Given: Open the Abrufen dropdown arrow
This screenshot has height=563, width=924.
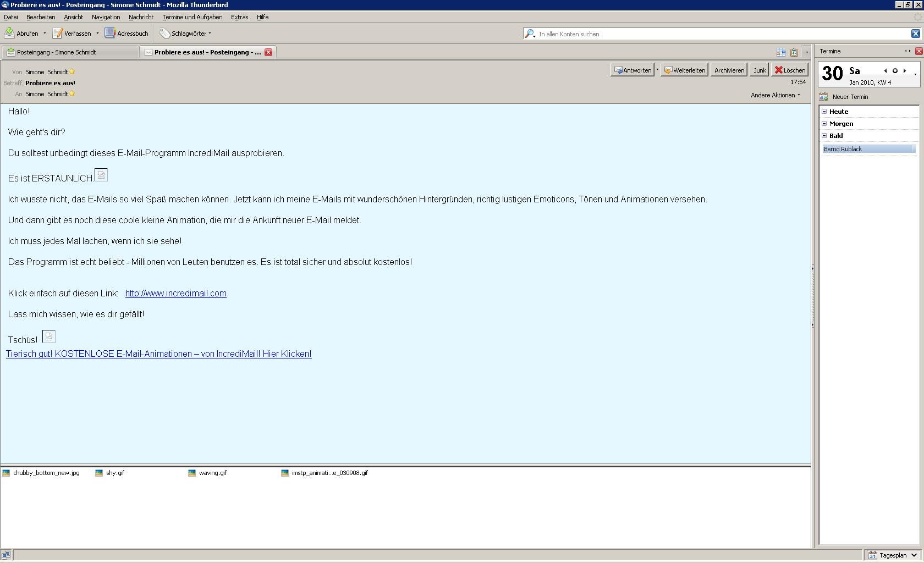Looking at the screenshot, I should (45, 34).
